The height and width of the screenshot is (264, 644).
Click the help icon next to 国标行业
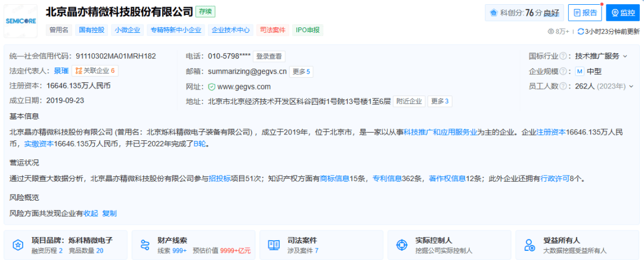[x=563, y=56]
